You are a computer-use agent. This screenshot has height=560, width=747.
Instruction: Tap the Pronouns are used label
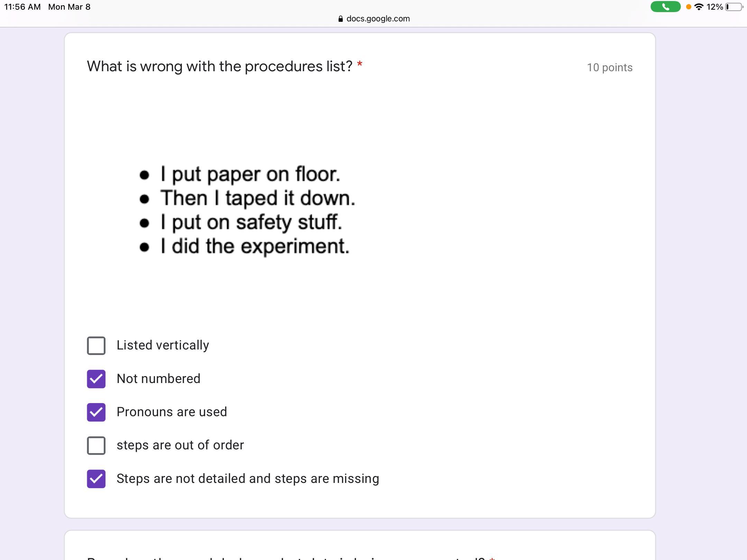172,412
